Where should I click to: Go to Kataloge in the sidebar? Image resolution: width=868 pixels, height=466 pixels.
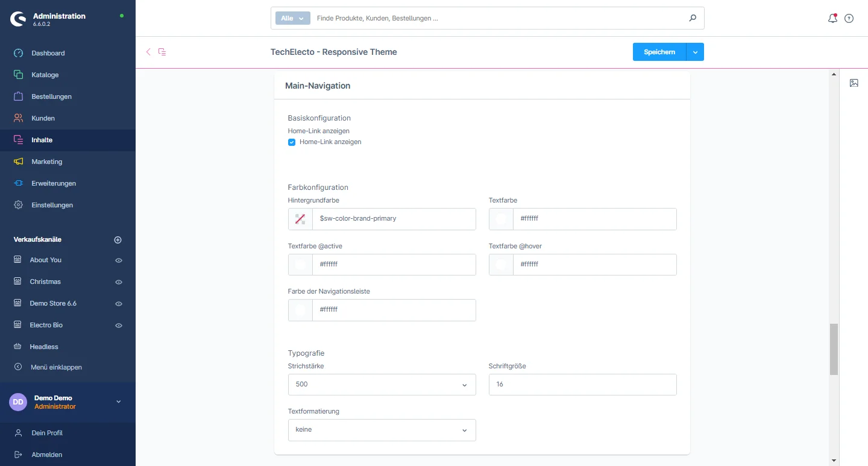(x=45, y=75)
